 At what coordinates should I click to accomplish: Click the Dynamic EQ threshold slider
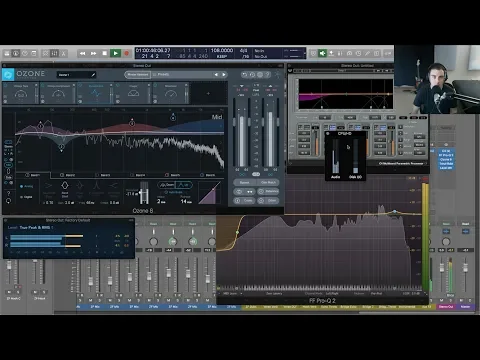pyautogui.click(x=144, y=193)
